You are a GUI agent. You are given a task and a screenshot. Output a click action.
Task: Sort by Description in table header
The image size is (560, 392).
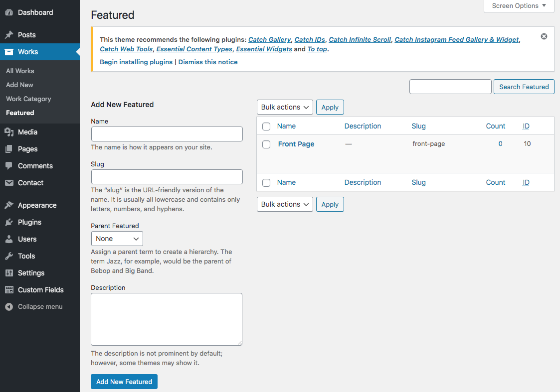(363, 127)
